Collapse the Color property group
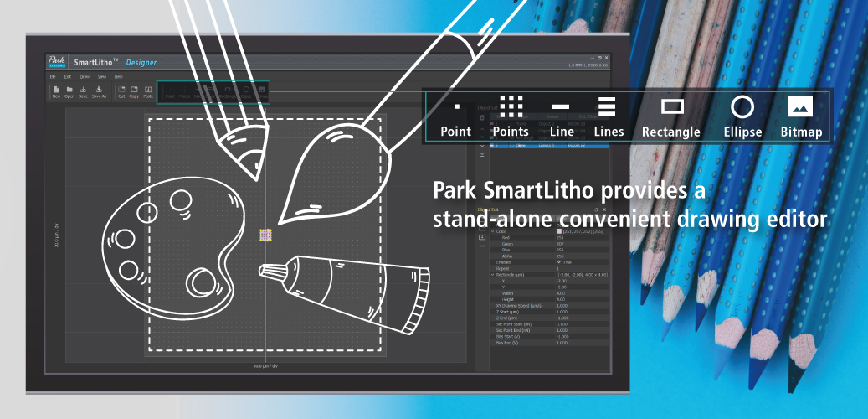The height and width of the screenshot is (419, 868). (493, 231)
